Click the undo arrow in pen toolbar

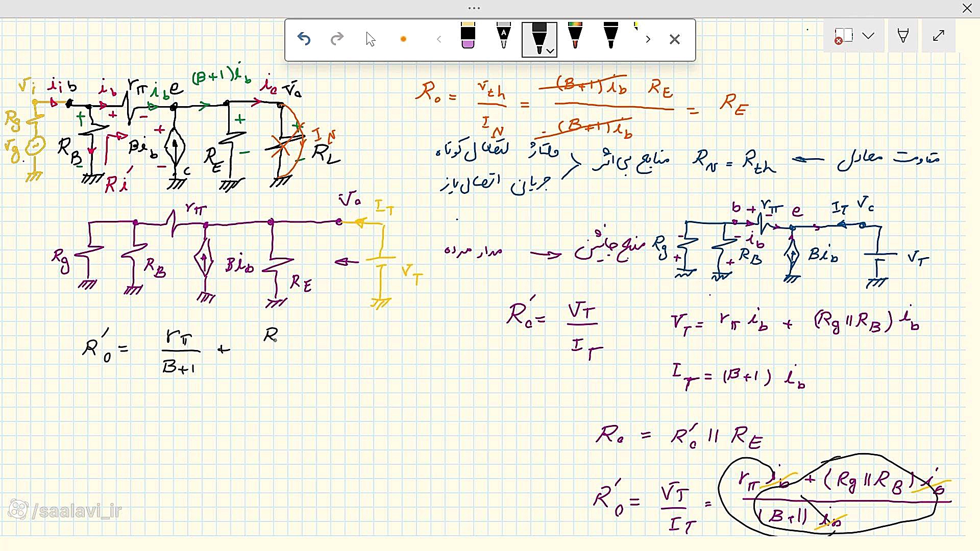304,39
